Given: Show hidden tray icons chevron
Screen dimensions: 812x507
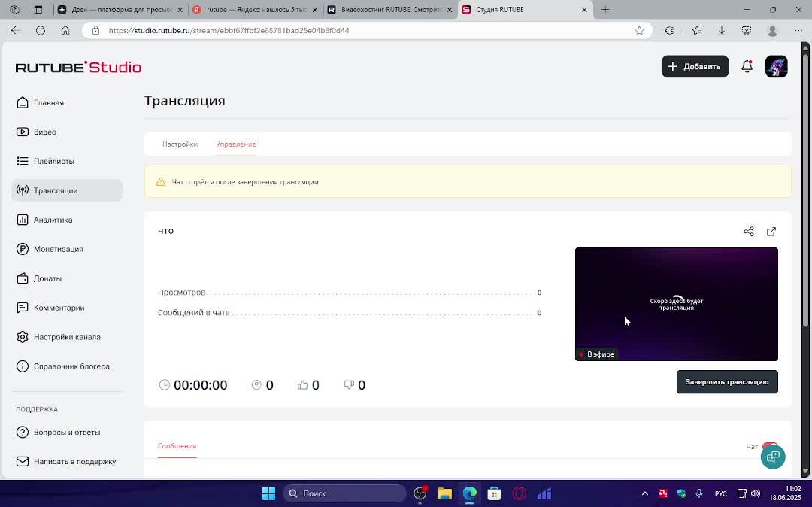Looking at the screenshot, I should click(x=645, y=493).
